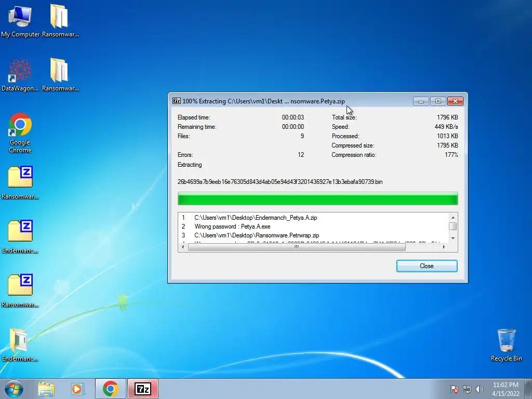Select row 'Wrong password : Petya.A.exe'
Screen dimensions: 532x399
tap(232, 227)
